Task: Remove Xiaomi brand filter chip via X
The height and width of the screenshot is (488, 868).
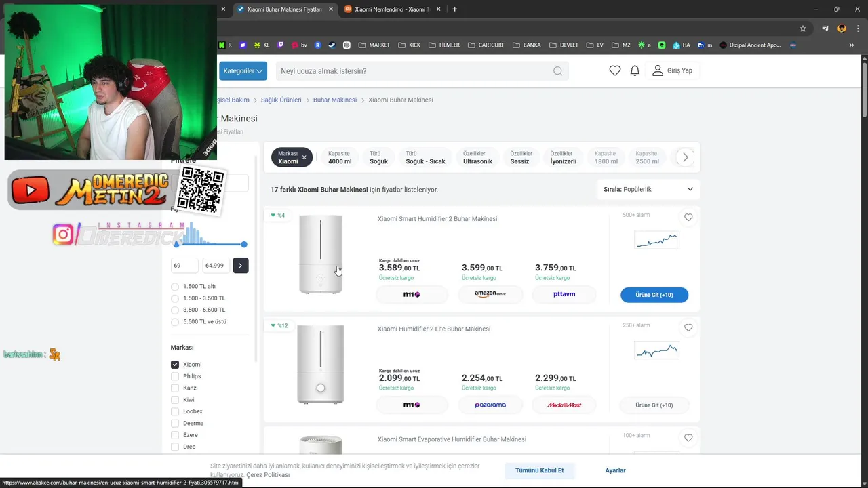Action: coord(304,157)
